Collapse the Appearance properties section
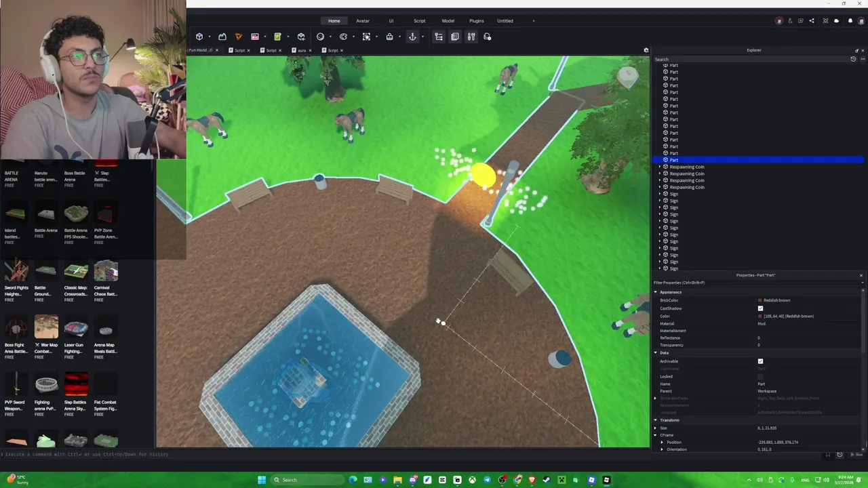The height and width of the screenshot is (488, 868). pos(656,292)
